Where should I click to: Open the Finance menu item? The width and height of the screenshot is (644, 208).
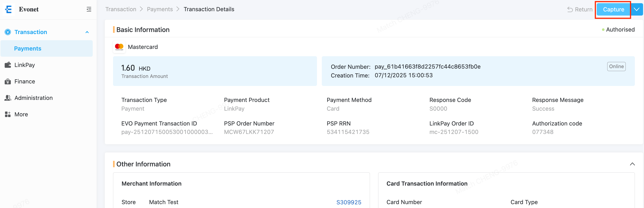[x=47, y=81]
